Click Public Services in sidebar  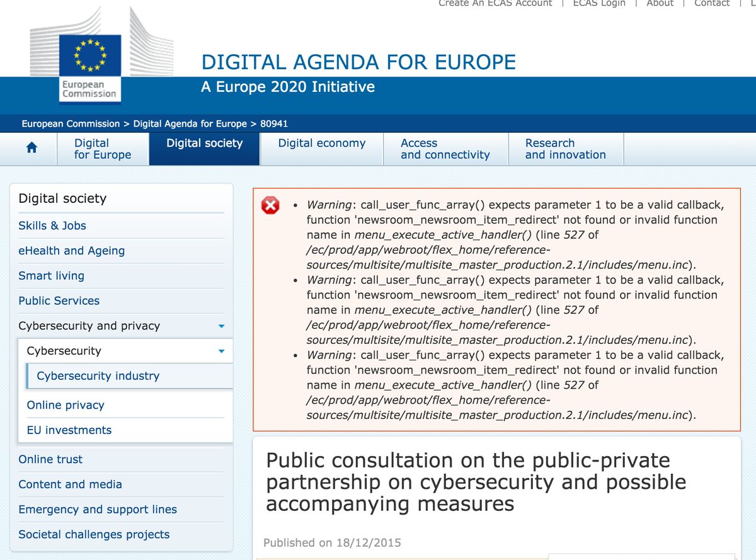(x=59, y=301)
